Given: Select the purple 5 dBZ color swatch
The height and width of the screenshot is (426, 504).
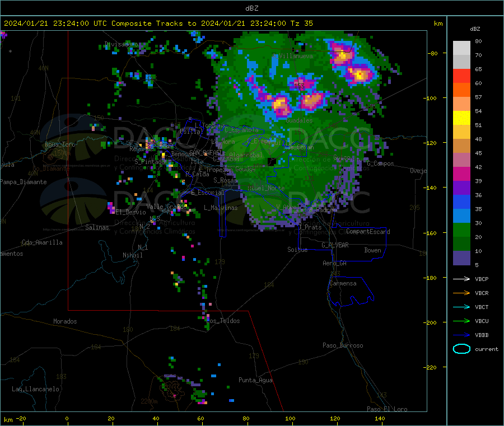Looking at the screenshot, I should pos(461,258).
